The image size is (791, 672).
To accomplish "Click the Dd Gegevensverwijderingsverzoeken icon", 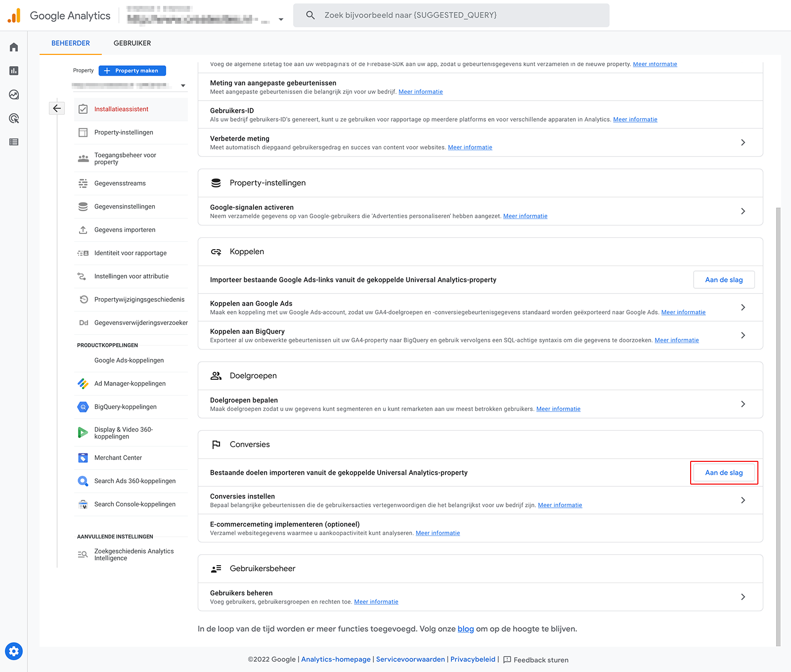I will pyautogui.click(x=84, y=323).
